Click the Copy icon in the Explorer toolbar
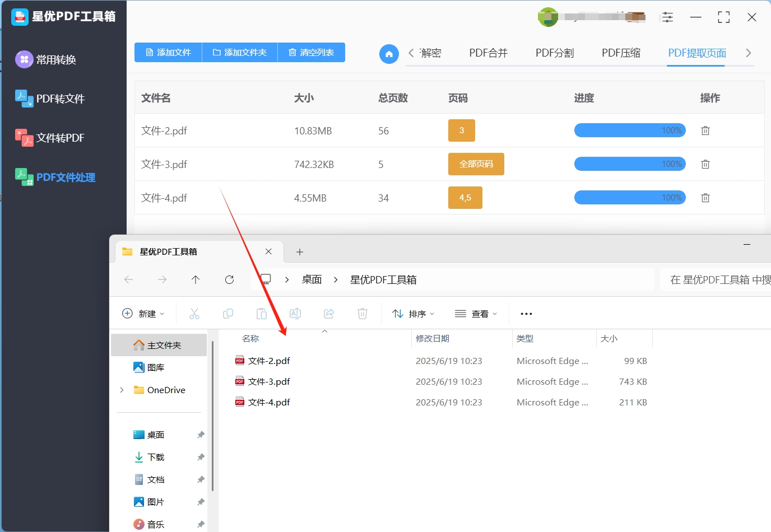 click(x=228, y=314)
